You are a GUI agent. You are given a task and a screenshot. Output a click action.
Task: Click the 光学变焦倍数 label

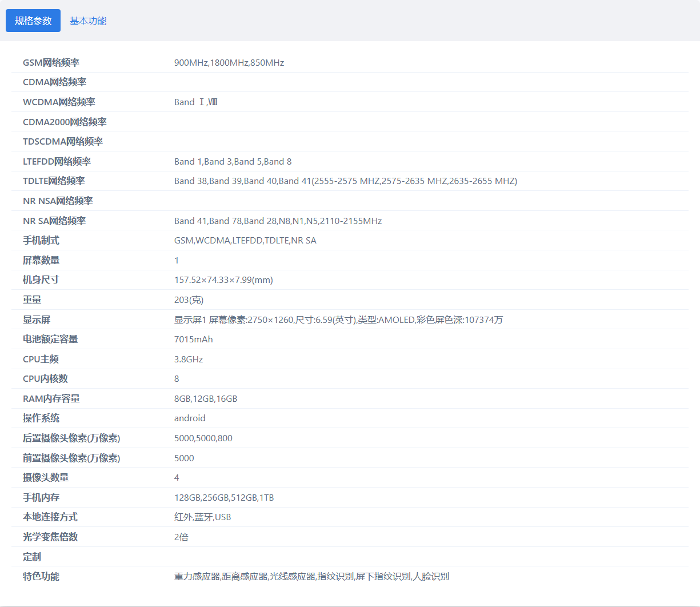[50, 537]
